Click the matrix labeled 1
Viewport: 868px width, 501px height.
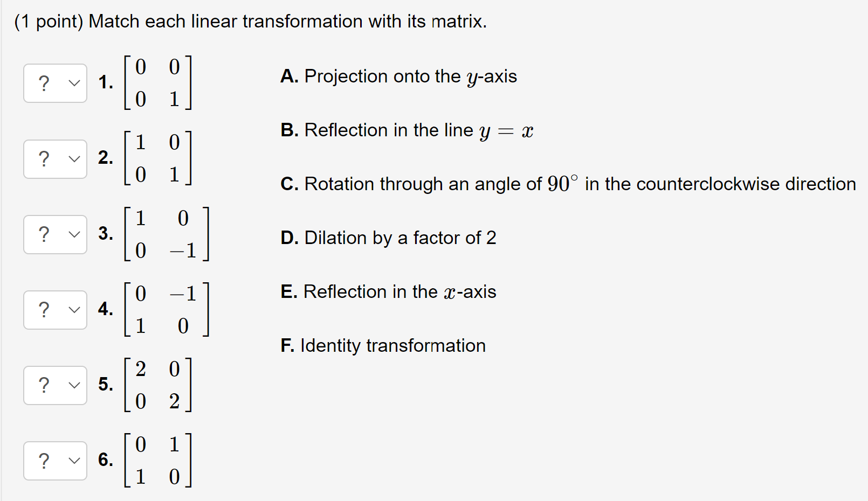[156, 82]
